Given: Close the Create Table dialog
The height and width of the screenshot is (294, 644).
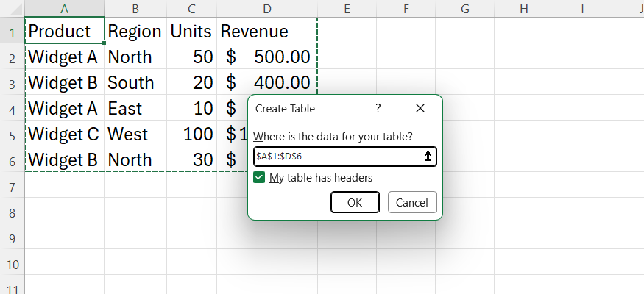Looking at the screenshot, I should 420,108.
